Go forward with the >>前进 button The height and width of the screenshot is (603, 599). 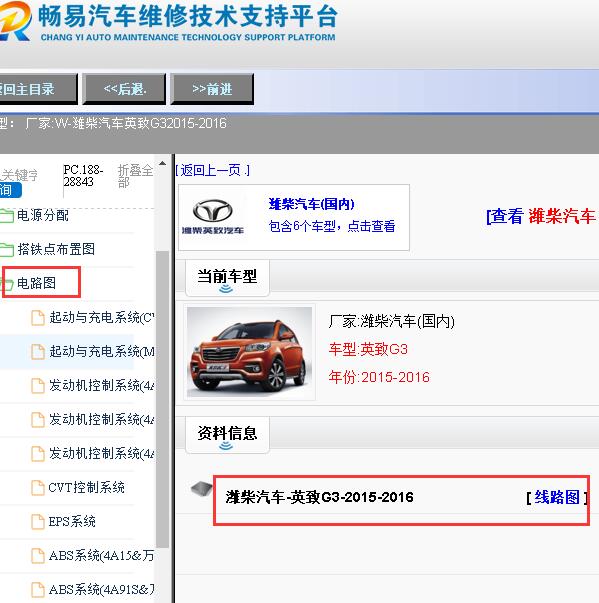(212, 89)
